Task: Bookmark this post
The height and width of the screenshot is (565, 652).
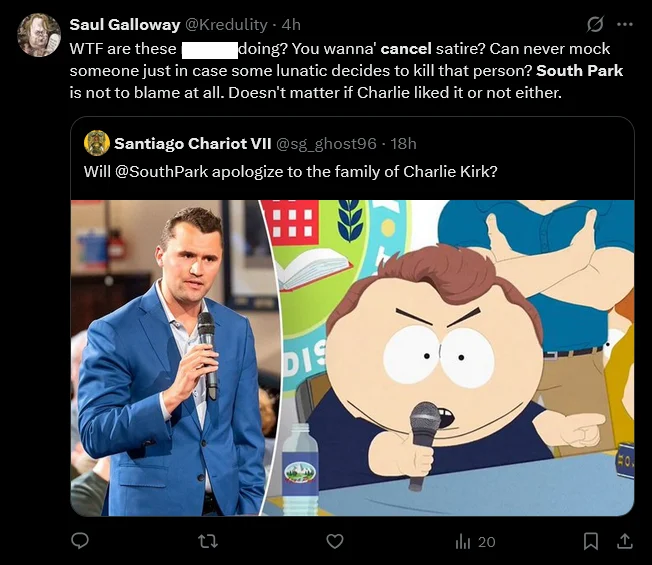Action: coord(591,541)
